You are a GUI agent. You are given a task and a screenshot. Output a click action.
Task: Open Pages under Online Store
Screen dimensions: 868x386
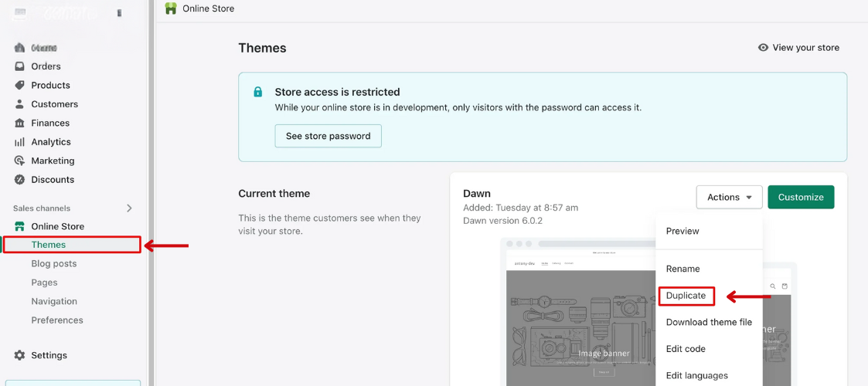pyautogui.click(x=44, y=283)
